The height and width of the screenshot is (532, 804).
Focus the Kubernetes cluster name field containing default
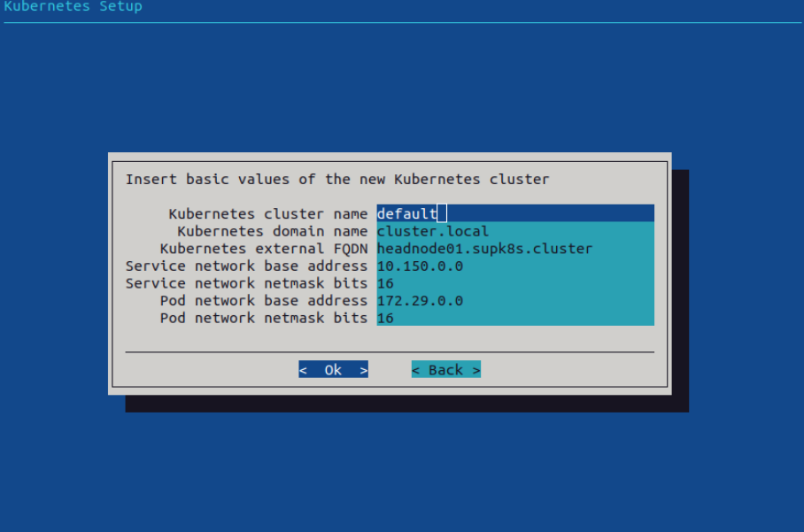click(x=515, y=213)
